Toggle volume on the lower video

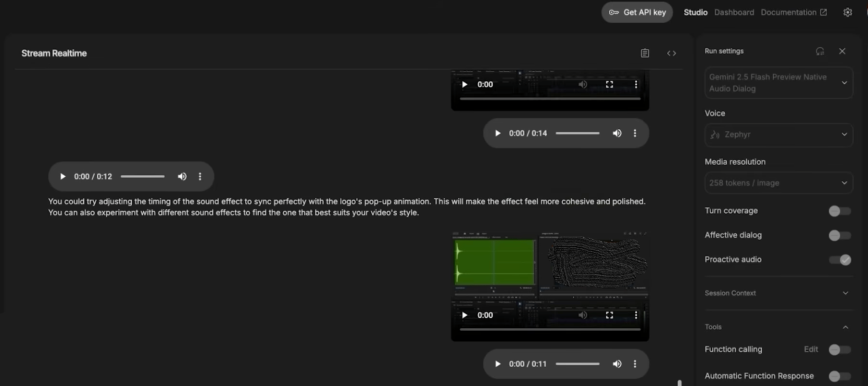[583, 315]
